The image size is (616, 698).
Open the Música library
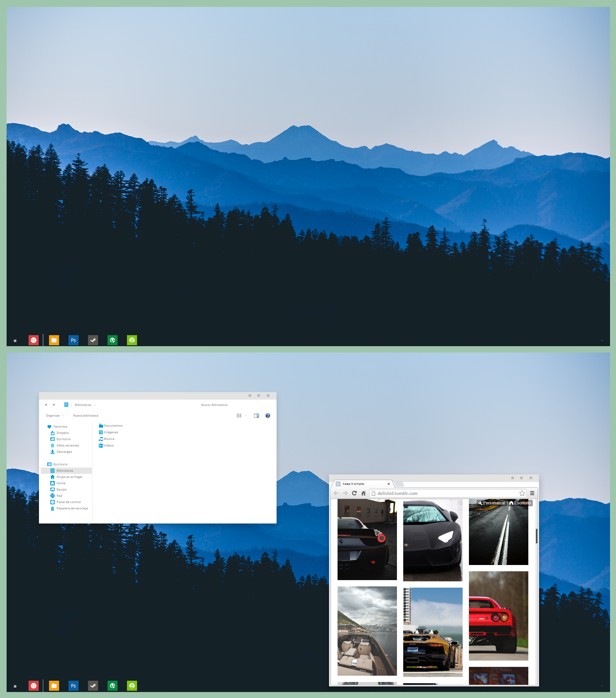pyautogui.click(x=108, y=439)
